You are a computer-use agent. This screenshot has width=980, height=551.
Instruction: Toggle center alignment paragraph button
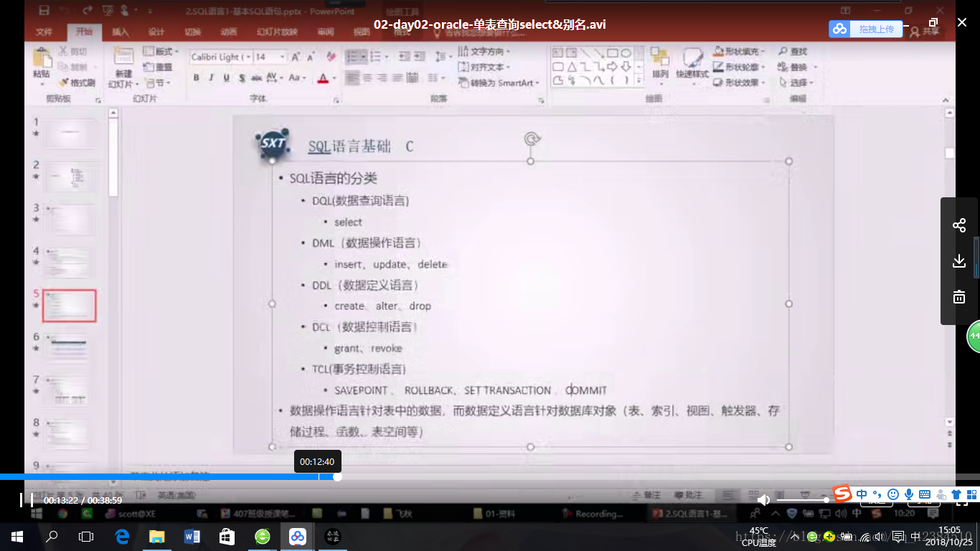pyautogui.click(x=367, y=77)
